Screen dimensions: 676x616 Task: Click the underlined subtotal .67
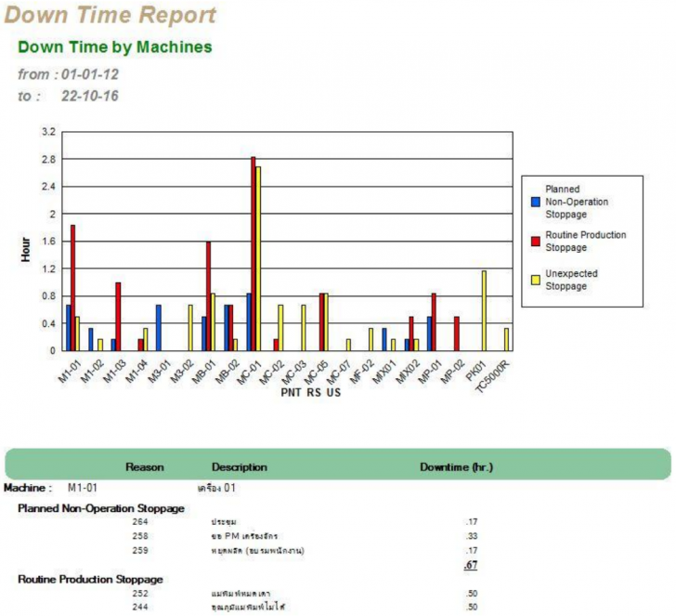pyautogui.click(x=471, y=565)
